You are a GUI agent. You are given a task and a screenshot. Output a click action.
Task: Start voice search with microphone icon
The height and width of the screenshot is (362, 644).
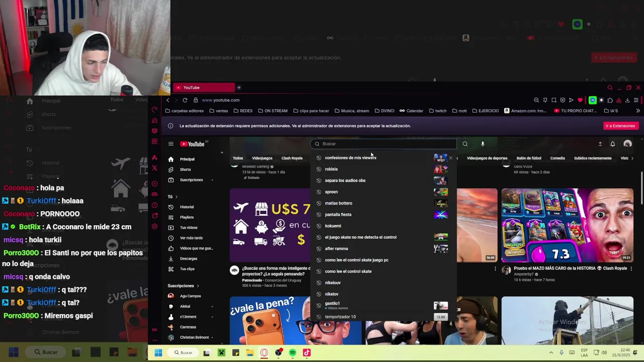(x=482, y=144)
